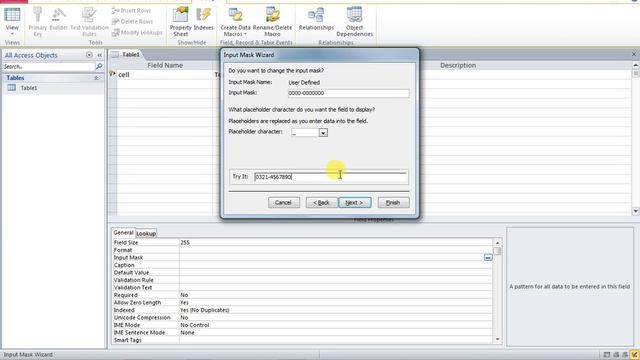Screen dimensions: 640x360
Task: Click the Datasheet View icon in status bar
Action: (x=607, y=355)
